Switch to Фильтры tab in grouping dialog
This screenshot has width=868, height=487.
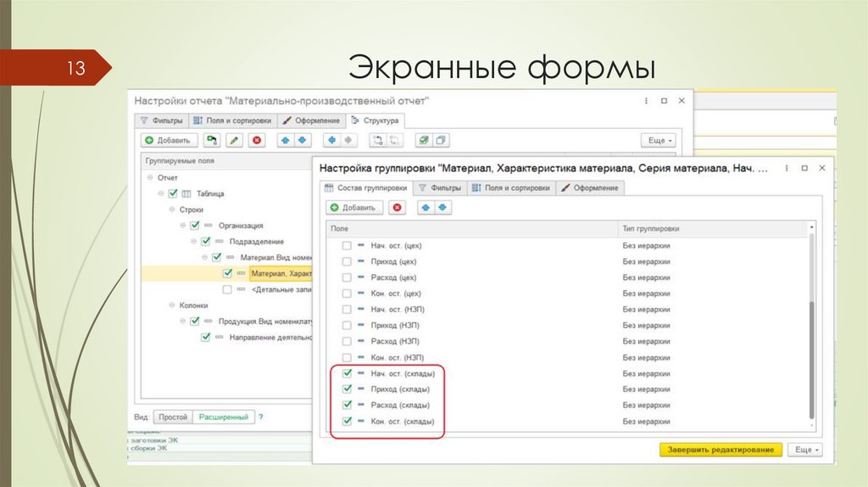tap(440, 188)
